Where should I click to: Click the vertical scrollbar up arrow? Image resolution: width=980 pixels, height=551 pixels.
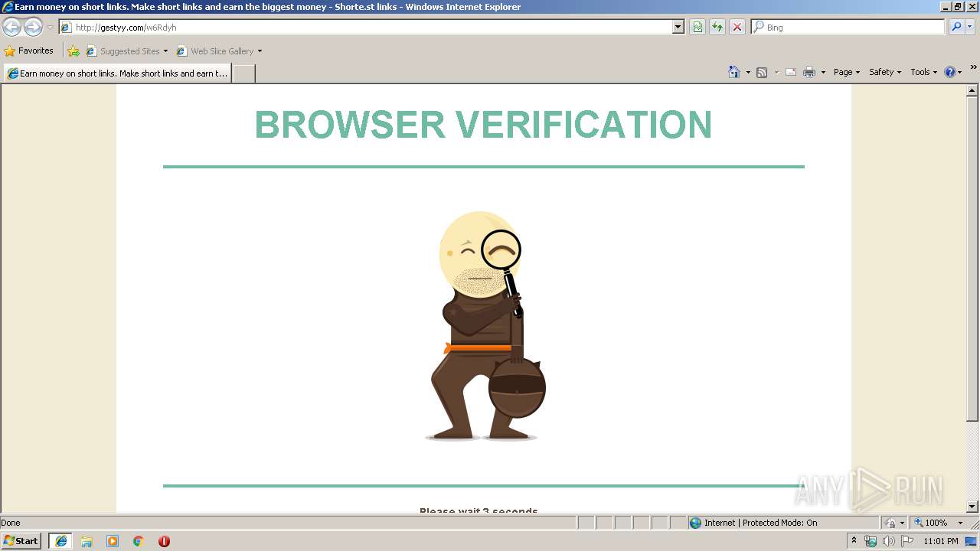[972, 90]
